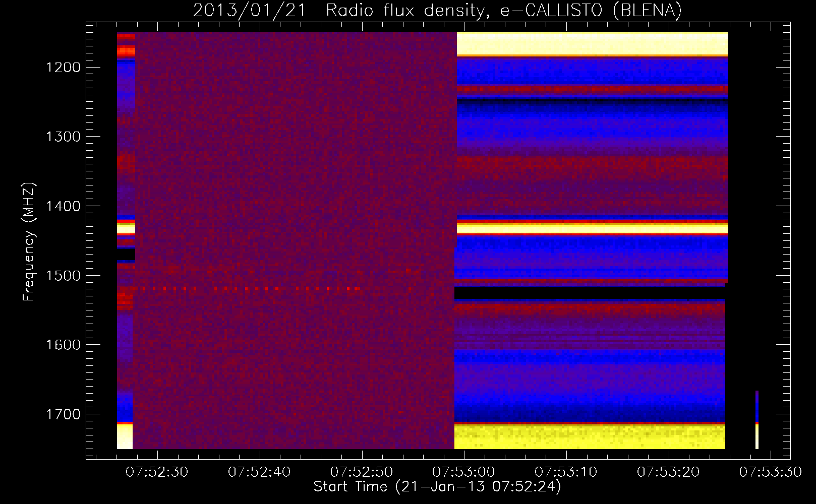Image resolution: width=816 pixels, height=504 pixels.
Task: Click the 1700 frequency tick label
Action: point(63,414)
